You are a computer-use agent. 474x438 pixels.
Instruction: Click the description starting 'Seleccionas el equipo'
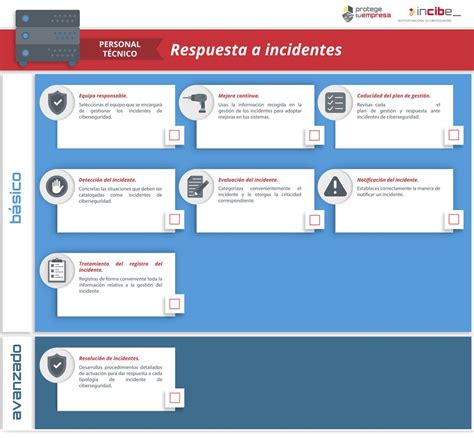tap(120, 111)
